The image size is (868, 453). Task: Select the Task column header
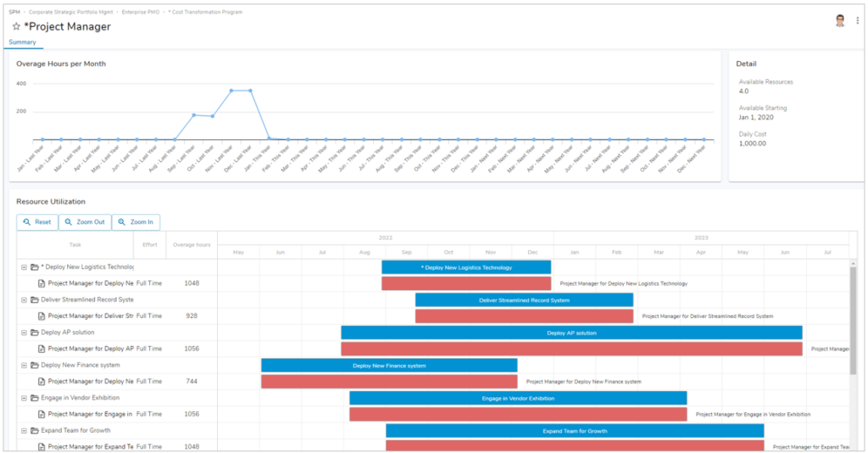tap(75, 245)
